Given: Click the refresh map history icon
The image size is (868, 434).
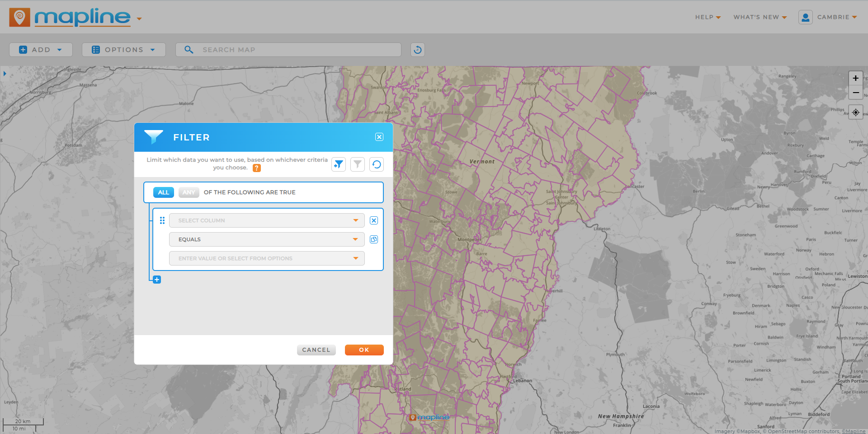Looking at the screenshot, I should click(x=418, y=50).
